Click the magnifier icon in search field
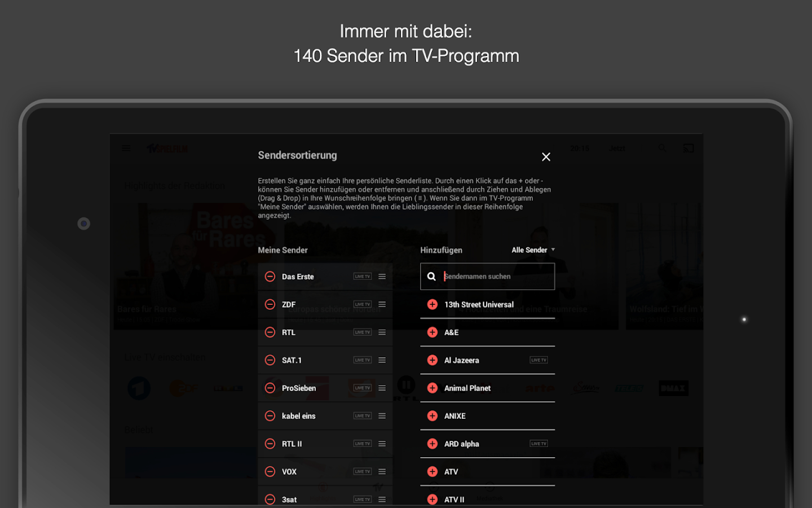The image size is (812, 508). tap(431, 276)
